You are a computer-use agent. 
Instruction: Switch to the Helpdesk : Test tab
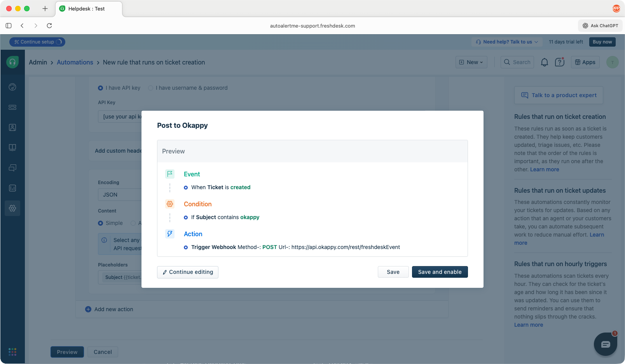click(89, 9)
